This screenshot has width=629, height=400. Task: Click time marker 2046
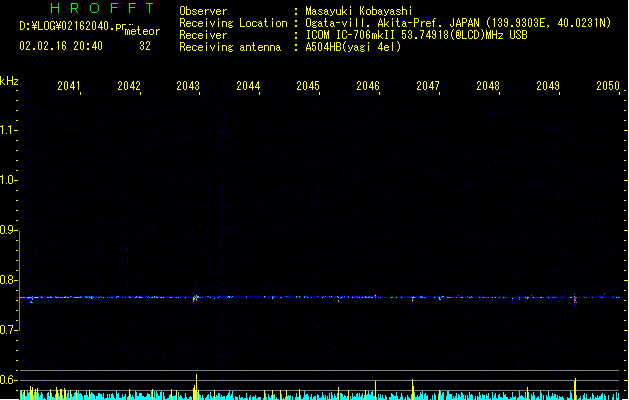pyautogui.click(x=368, y=86)
